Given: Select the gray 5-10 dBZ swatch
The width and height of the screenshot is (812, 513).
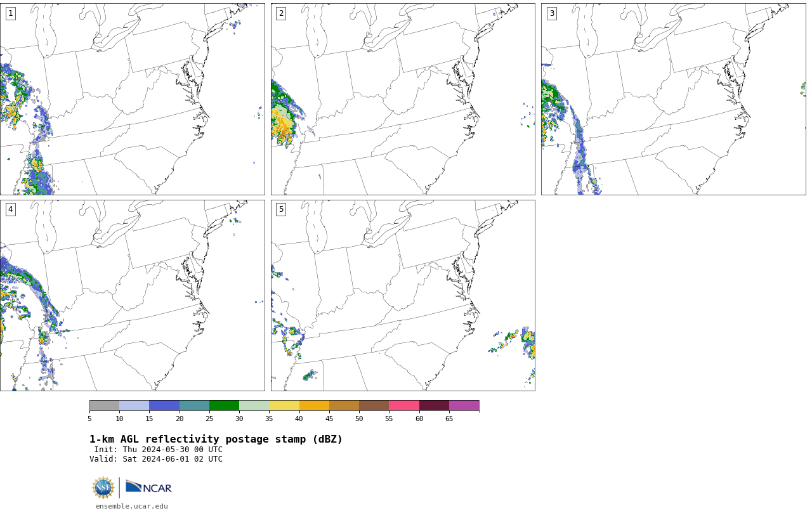Looking at the screenshot, I should click(x=104, y=406).
